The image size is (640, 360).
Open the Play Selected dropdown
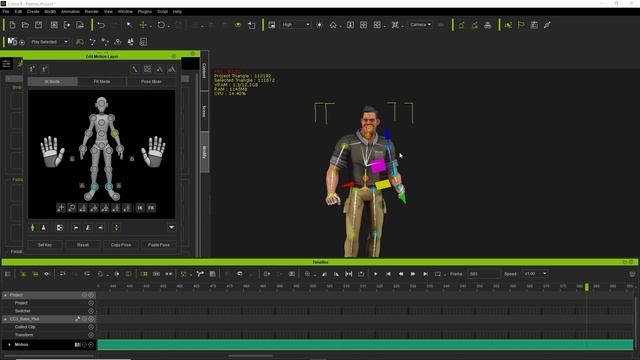click(x=49, y=42)
